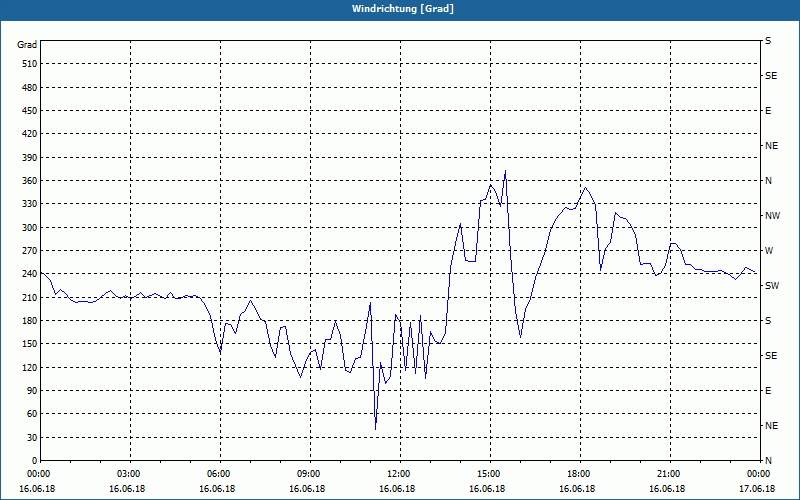
Task: Click the 09:00 time axis label
Action: [x=309, y=474]
